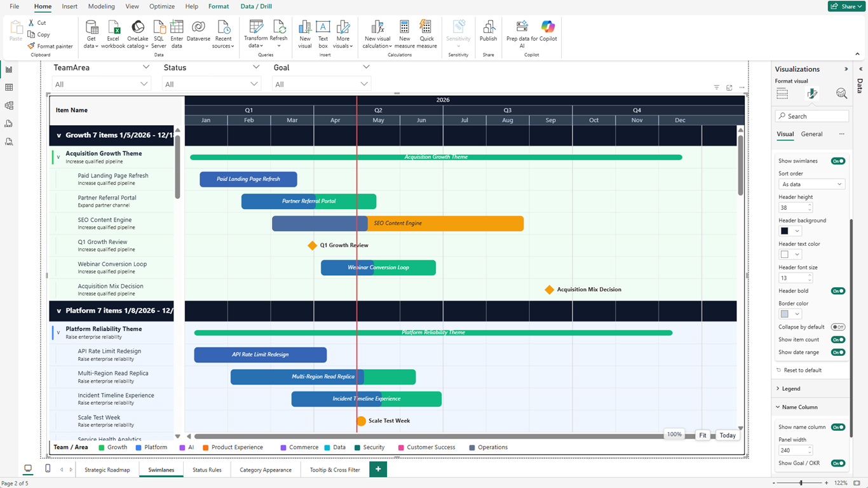The width and height of the screenshot is (868, 488).
Task: Toggle Show name column
Action: [838, 428]
